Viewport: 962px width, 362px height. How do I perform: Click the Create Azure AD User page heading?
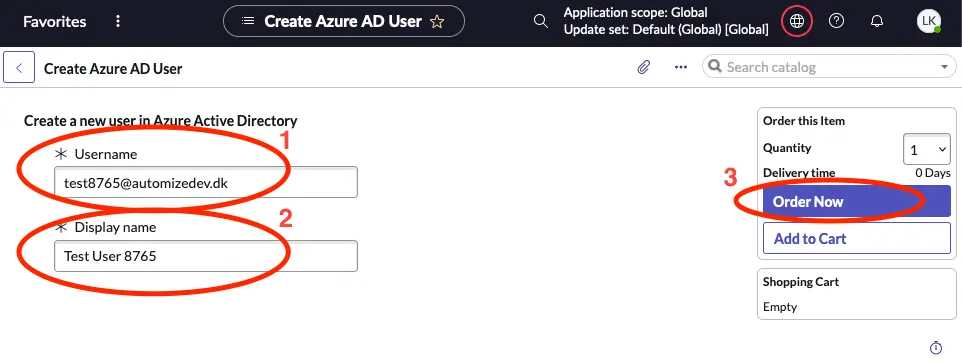(x=113, y=68)
